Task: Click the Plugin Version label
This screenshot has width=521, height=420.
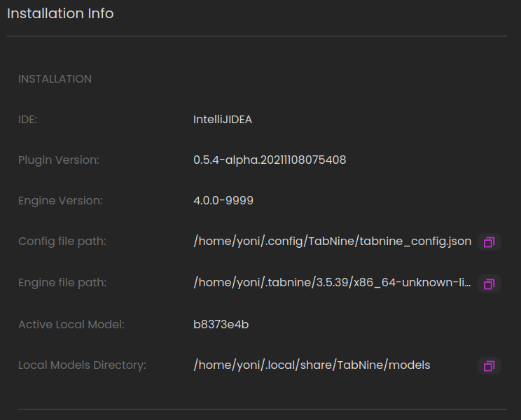Action: [x=59, y=160]
